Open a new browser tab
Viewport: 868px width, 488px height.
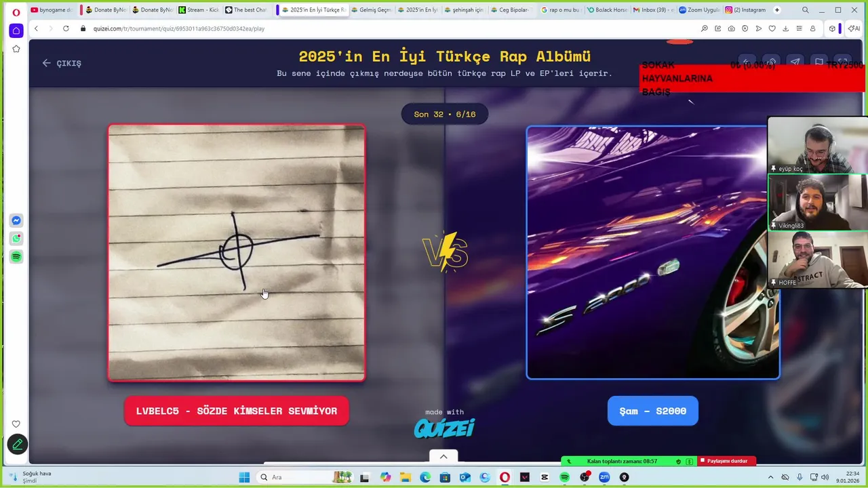(x=776, y=10)
